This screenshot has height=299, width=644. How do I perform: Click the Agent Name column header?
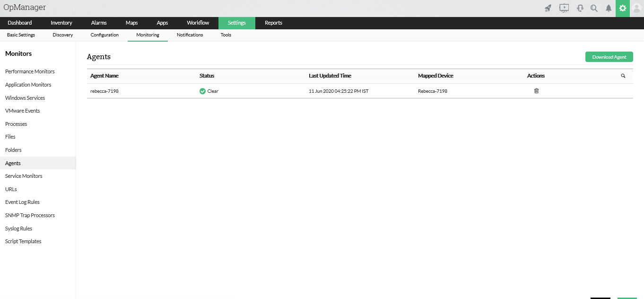coord(104,76)
